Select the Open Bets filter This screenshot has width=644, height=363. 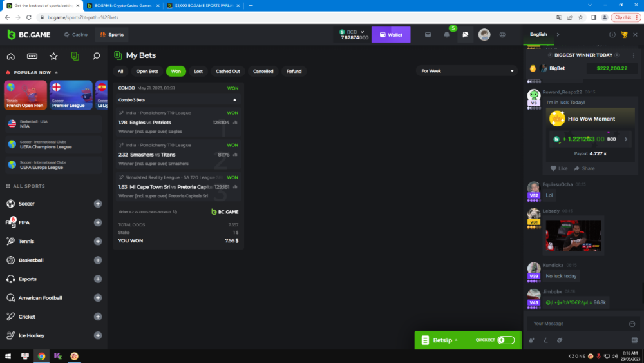pyautogui.click(x=147, y=71)
